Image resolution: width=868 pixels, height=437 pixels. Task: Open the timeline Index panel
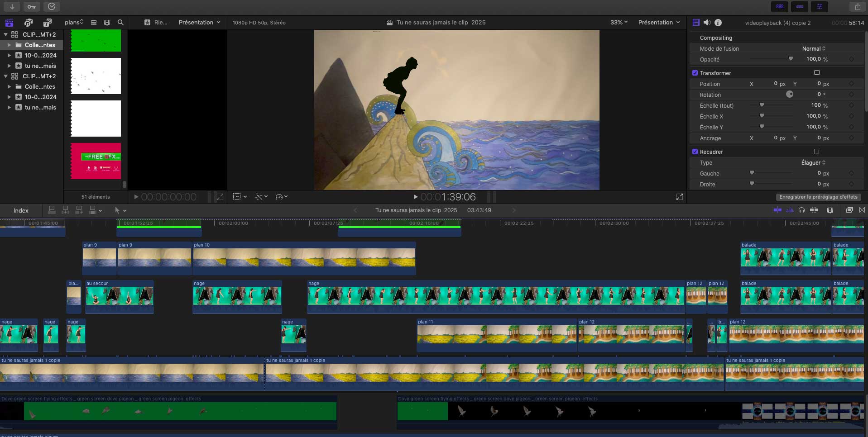21,210
